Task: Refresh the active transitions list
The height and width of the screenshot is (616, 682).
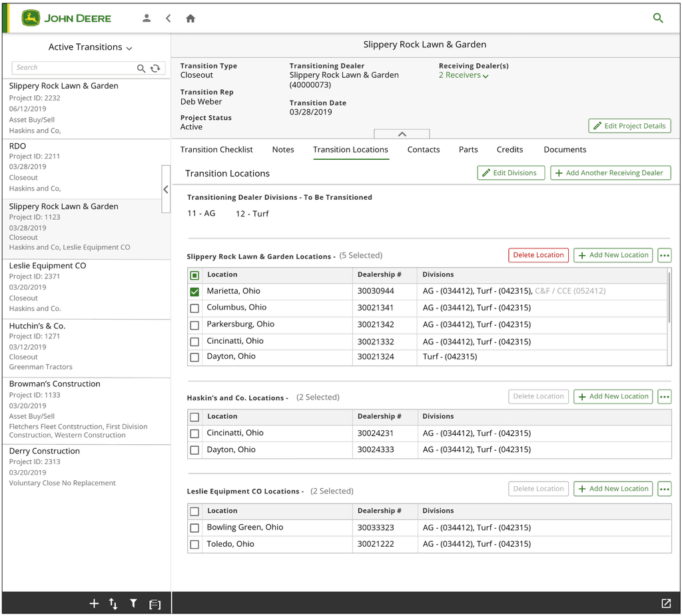Action: (x=155, y=69)
